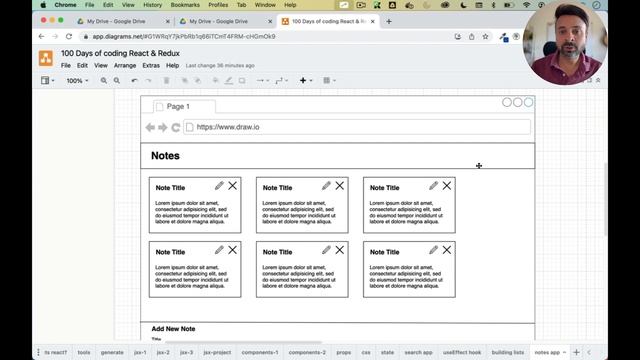Click the share icon in address bar
The width and height of the screenshot is (640, 360).
[x=471, y=37]
